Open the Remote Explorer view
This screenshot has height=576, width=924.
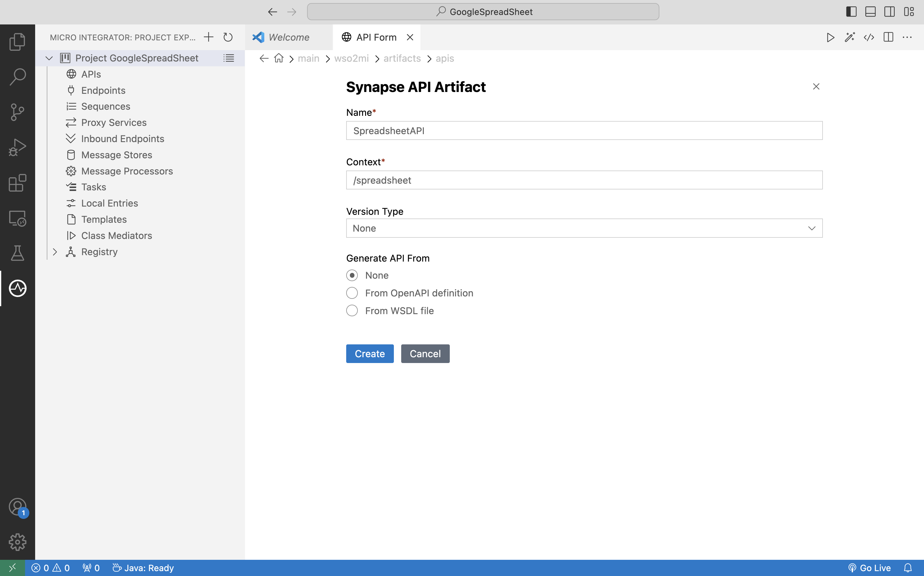coord(17,218)
